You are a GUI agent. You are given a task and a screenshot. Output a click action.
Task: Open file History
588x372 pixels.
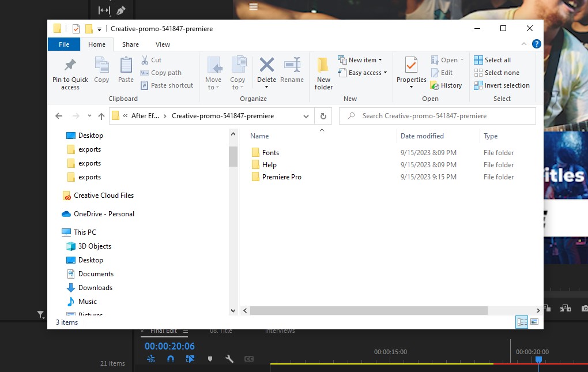[x=446, y=85]
